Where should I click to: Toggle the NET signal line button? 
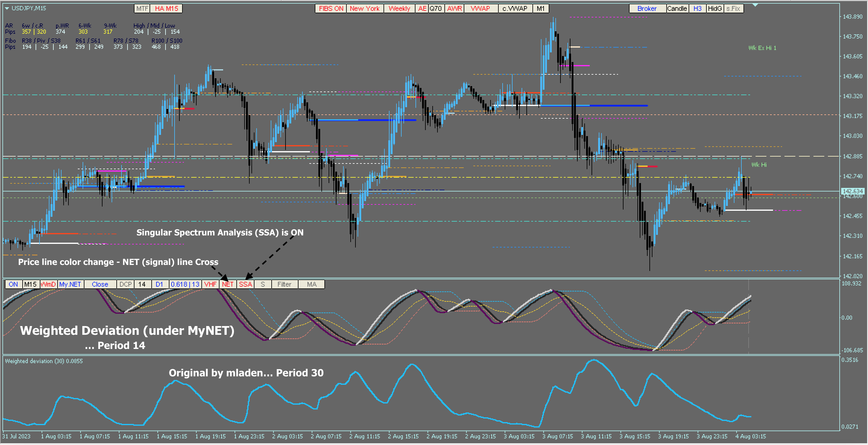pos(227,285)
